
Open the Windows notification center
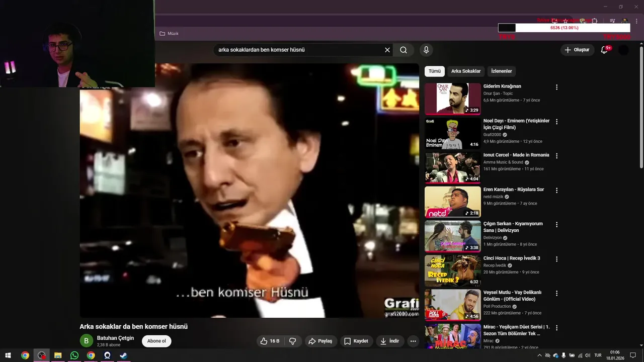tap(633, 355)
